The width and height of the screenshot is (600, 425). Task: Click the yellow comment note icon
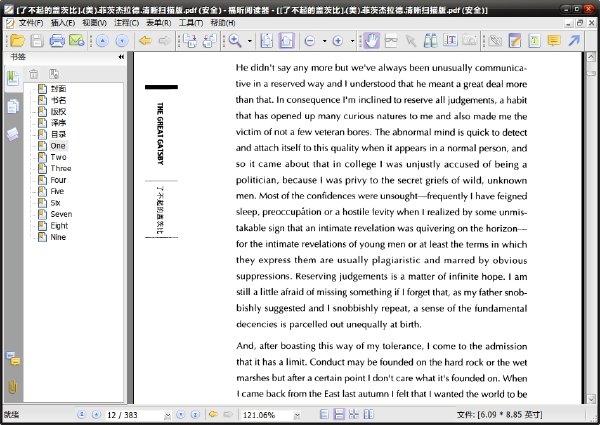(554, 41)
